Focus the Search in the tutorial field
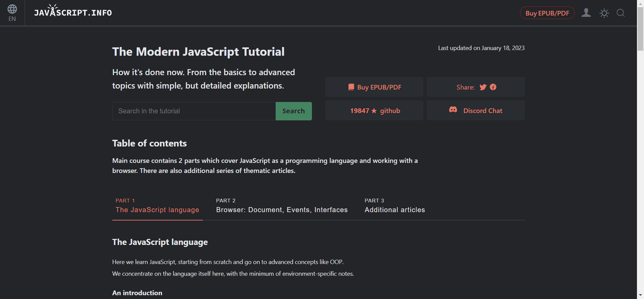The height and width of the screenshot is (299, 644). [x=194, y=111]
